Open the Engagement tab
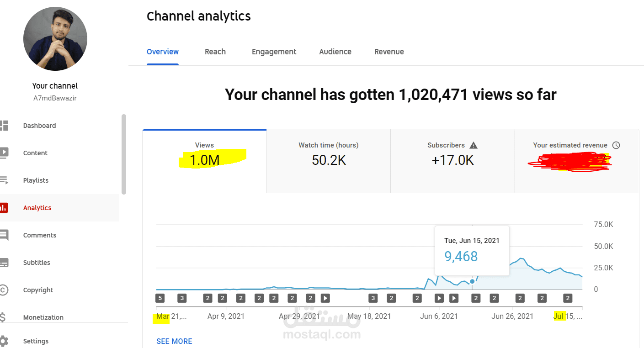Viewport: 644px width, 348px height. tap(274, 52)
